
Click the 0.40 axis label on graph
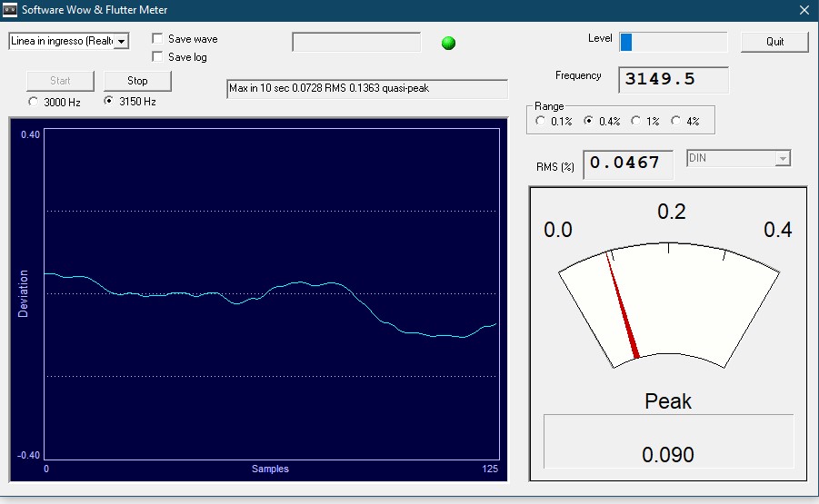pos(30,134)
